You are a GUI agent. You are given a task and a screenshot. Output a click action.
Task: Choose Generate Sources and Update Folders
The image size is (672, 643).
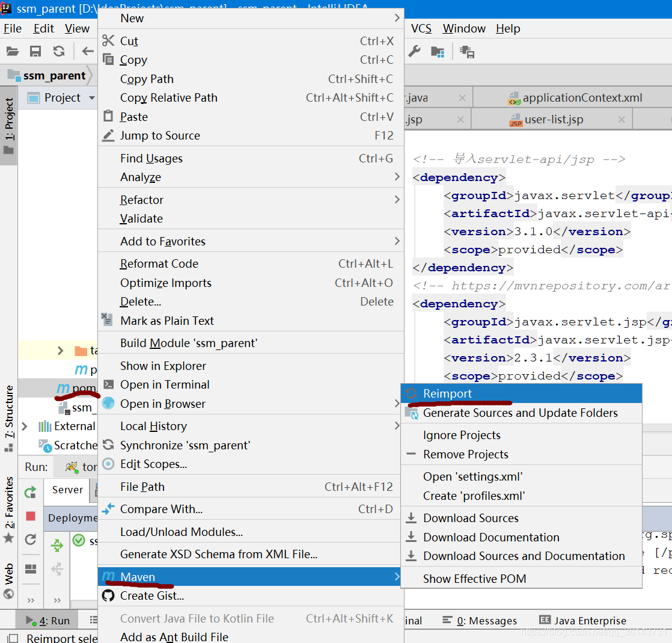[521, 413]
